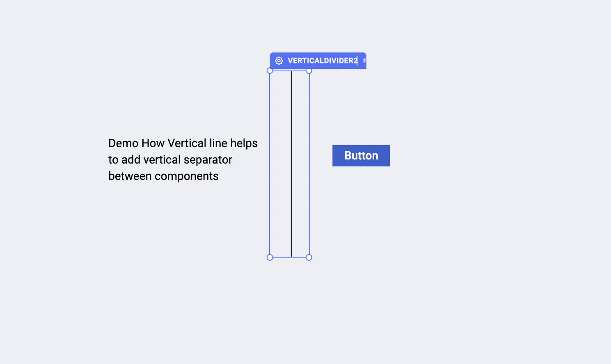Click the word "helps" in the text
611x364 pixels.
pos(244,143)
